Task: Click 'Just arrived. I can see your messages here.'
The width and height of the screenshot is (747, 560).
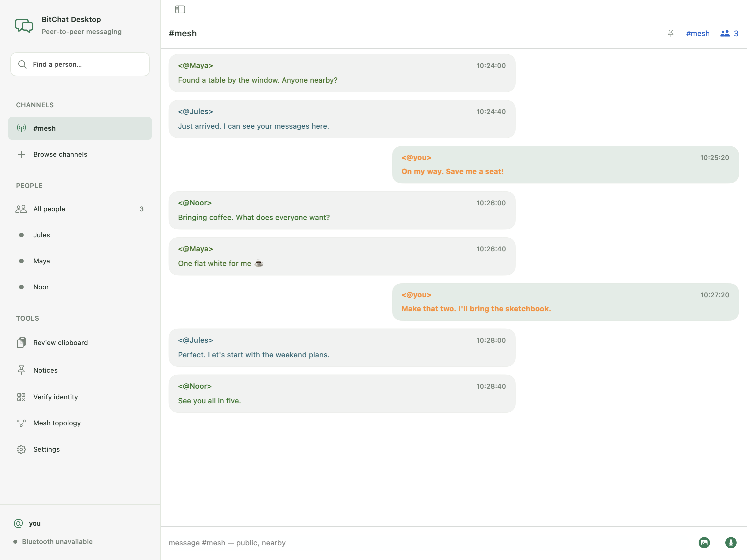Action: coord(254,126)
